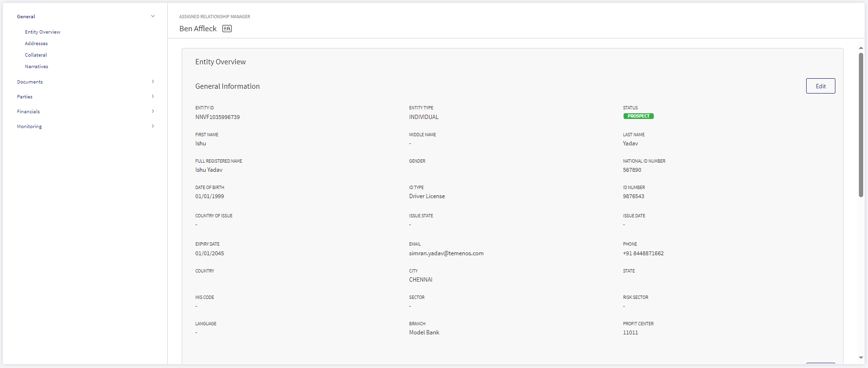
Task: Click the Edit button for General Information
Action: coord(821,86)
